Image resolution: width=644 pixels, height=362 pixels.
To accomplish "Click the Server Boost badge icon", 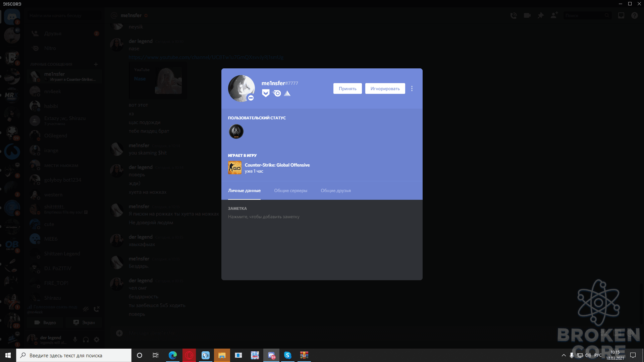I will click(x=287, y=93).
